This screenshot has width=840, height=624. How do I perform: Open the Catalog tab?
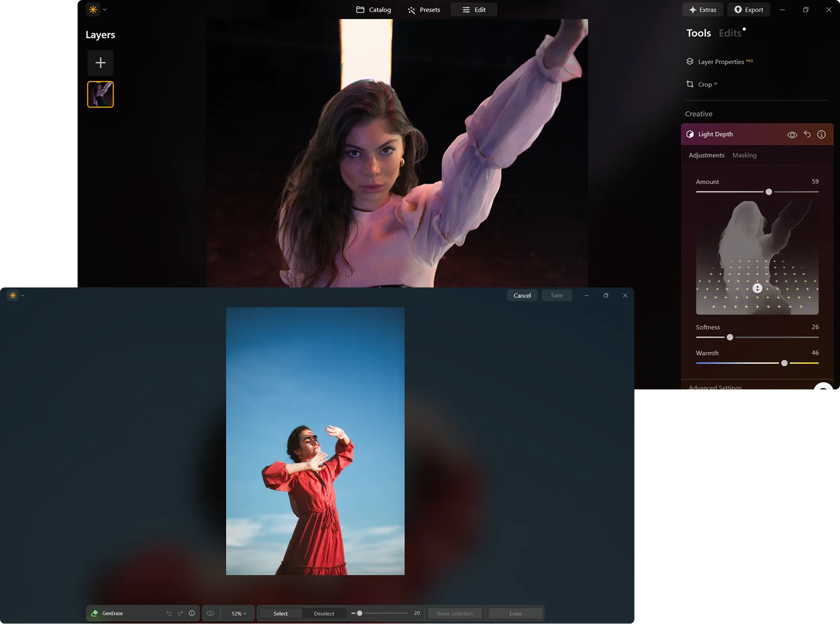click(x=374, y=10)
